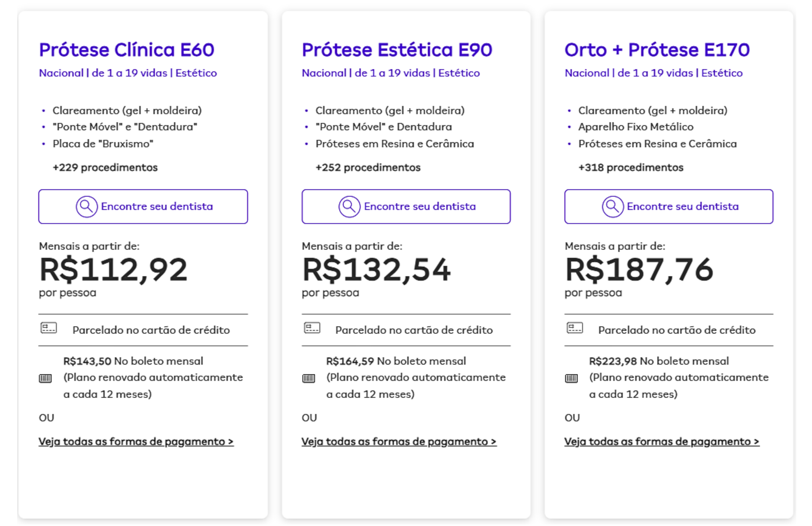Click boleto barcode icon beside R$223,98

coord(571,378)
